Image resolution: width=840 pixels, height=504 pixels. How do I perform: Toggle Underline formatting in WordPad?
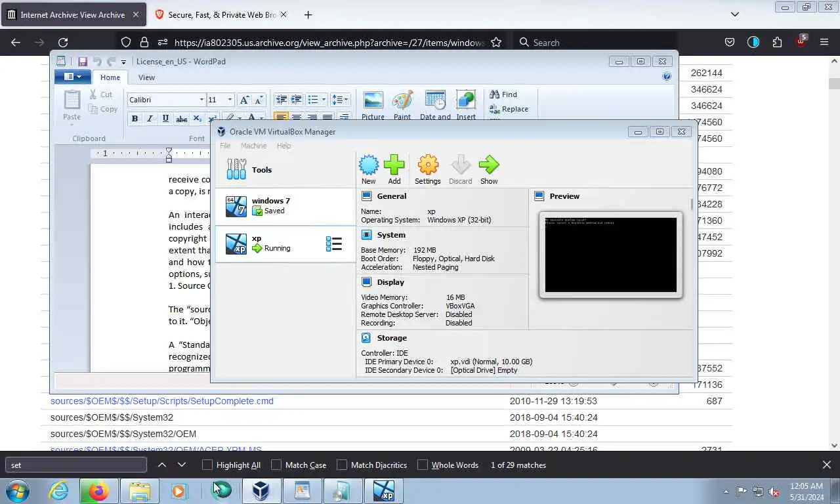click(x=165, y=119)
